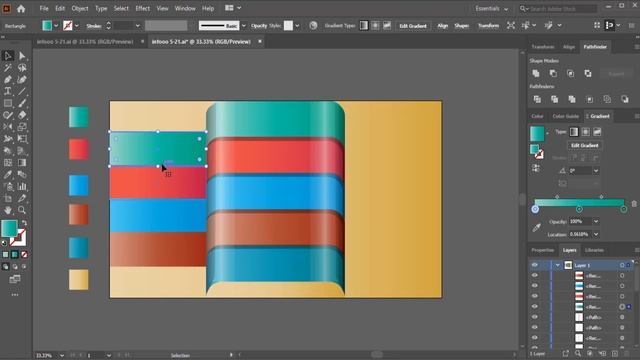Image resolution: width=640 pixels, height=360 pixels.
Task: Select the Rectangle tool in the toolbox
Action: click(x=8, y=103)
